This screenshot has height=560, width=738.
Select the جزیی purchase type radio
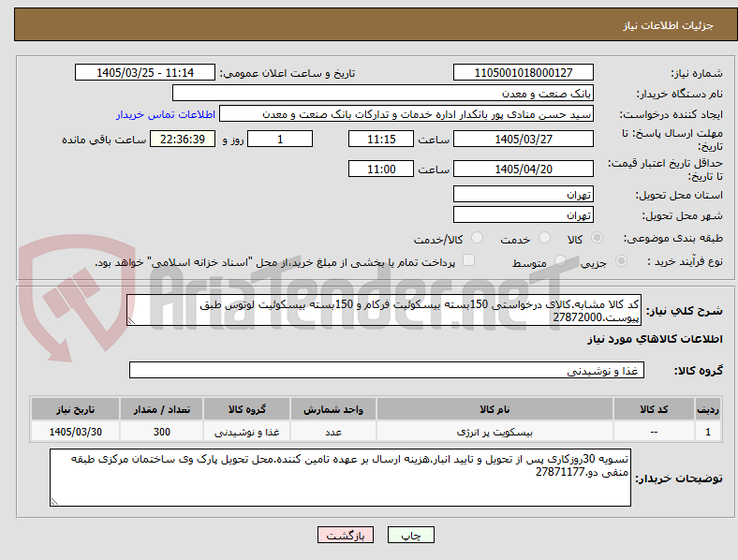[621, 261]
